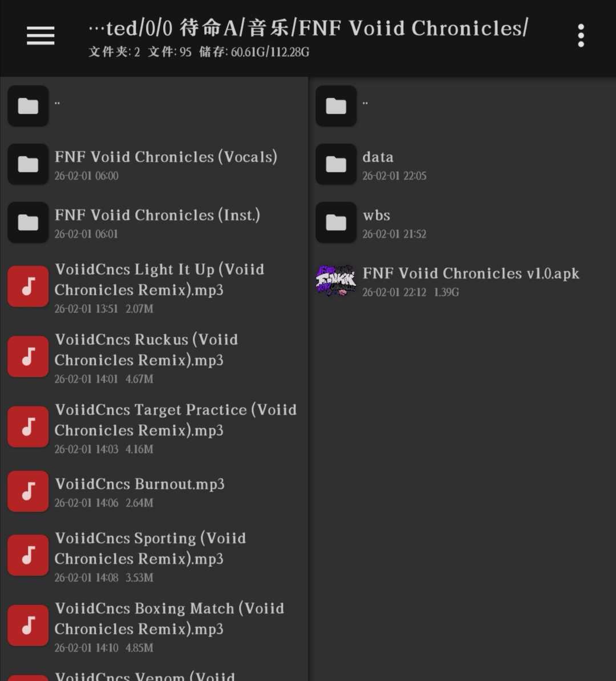616x681 pixels.
Task: Select VoiidCncs Boxing Match mp3 file
Action: coord(154,626)
